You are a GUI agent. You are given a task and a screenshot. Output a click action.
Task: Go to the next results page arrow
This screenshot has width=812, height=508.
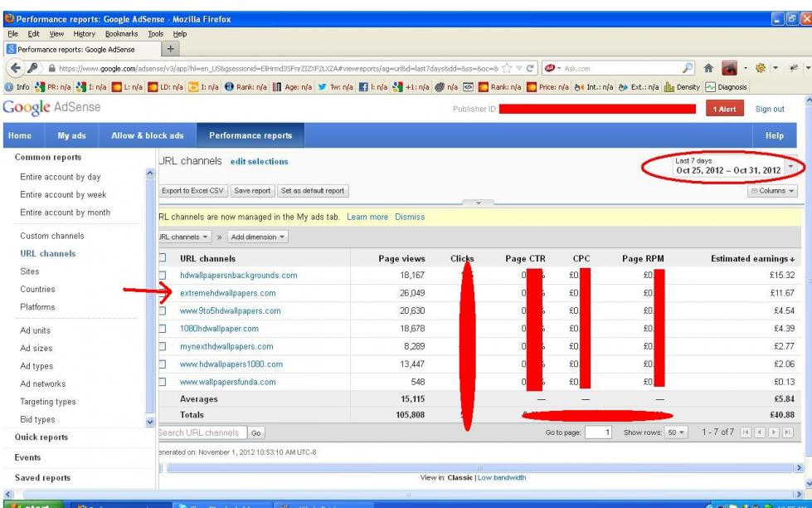[773, 432]
